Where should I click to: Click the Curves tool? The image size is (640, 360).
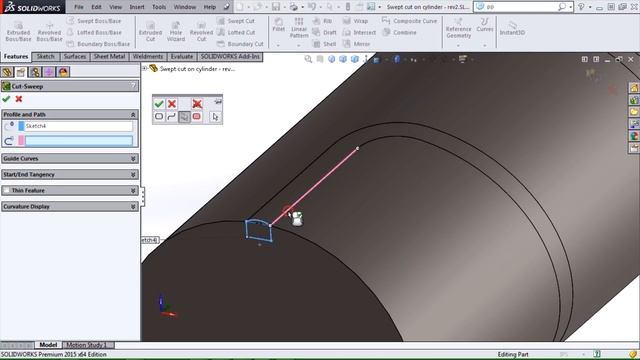click(484, 24)
